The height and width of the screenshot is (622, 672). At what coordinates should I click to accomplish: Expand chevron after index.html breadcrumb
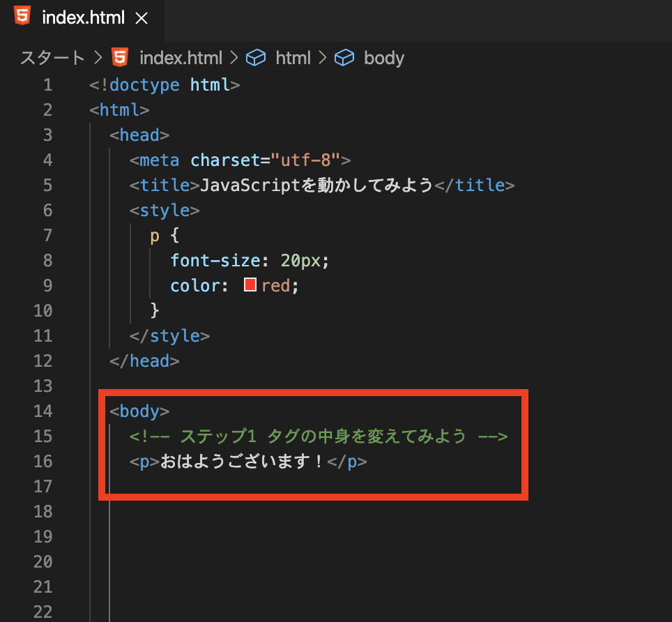click(x=234, y=58)
